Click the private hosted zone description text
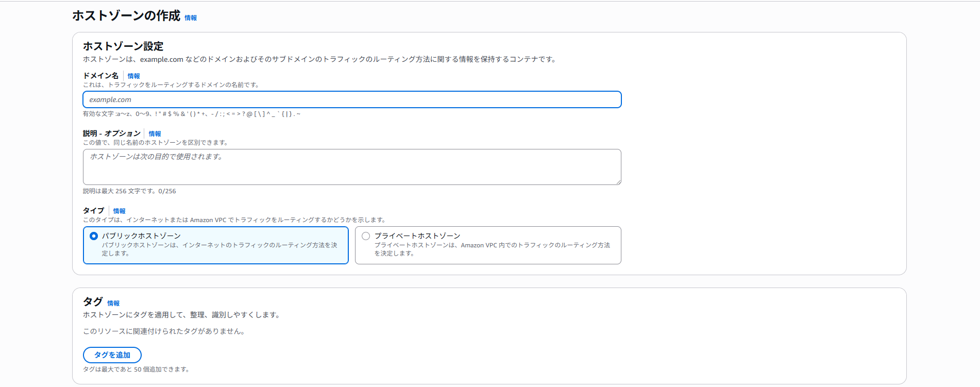The width and height of the screenshot is (980, 387). (x=492, y=249)
